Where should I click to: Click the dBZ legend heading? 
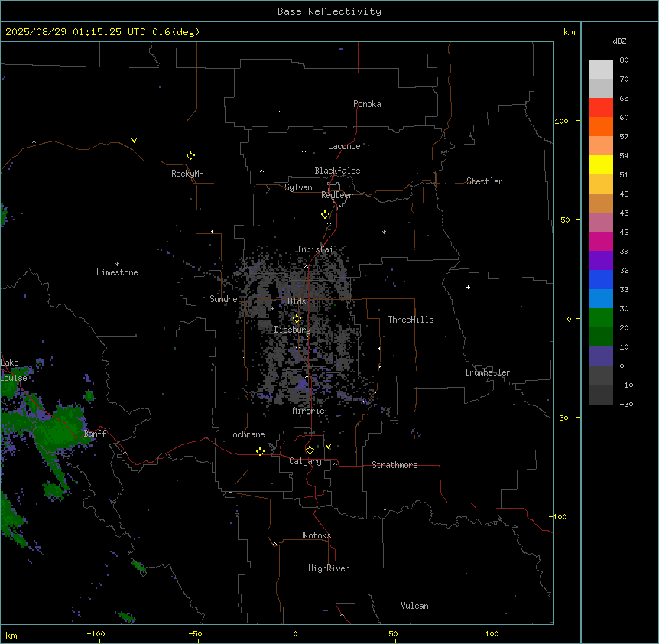click(x=619, y=41)
